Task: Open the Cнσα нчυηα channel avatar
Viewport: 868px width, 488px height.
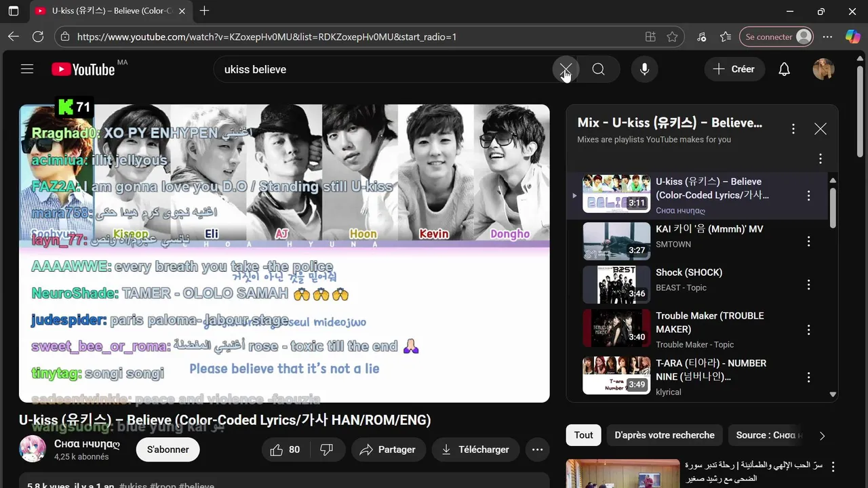Action: tap(33, 449)
